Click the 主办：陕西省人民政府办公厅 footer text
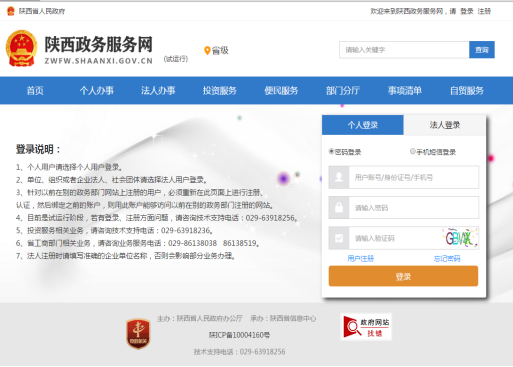Screen dimensions: 513x367 click(x=200, y=318)
